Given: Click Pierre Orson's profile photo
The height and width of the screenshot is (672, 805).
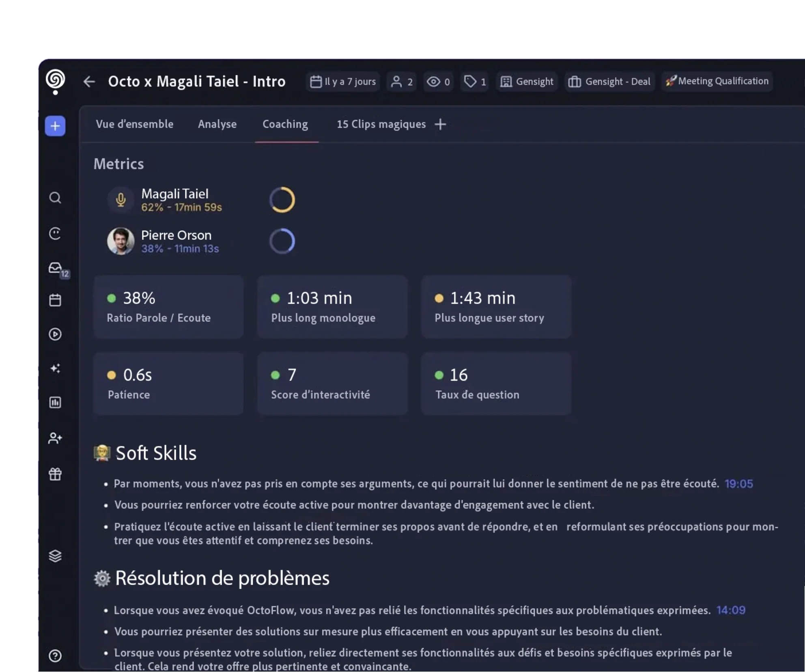Looking at the screenshot, I should click(x=121, y=241).
